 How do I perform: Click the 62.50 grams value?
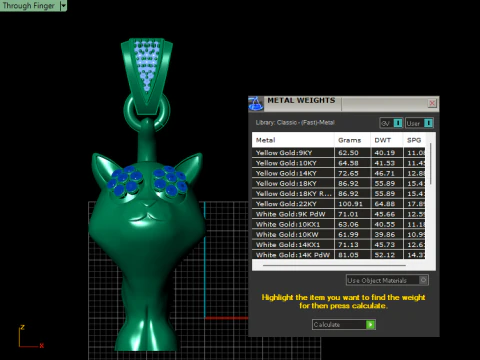click(348, 153)
